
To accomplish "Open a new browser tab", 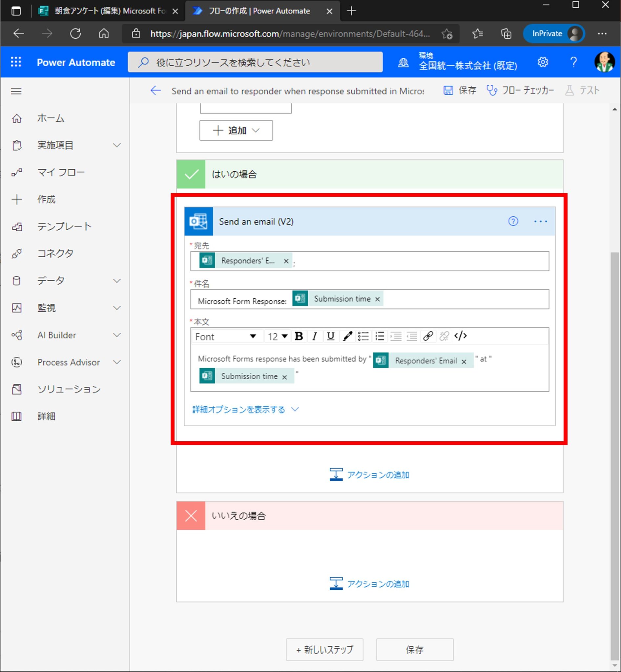I will [351, 11].
